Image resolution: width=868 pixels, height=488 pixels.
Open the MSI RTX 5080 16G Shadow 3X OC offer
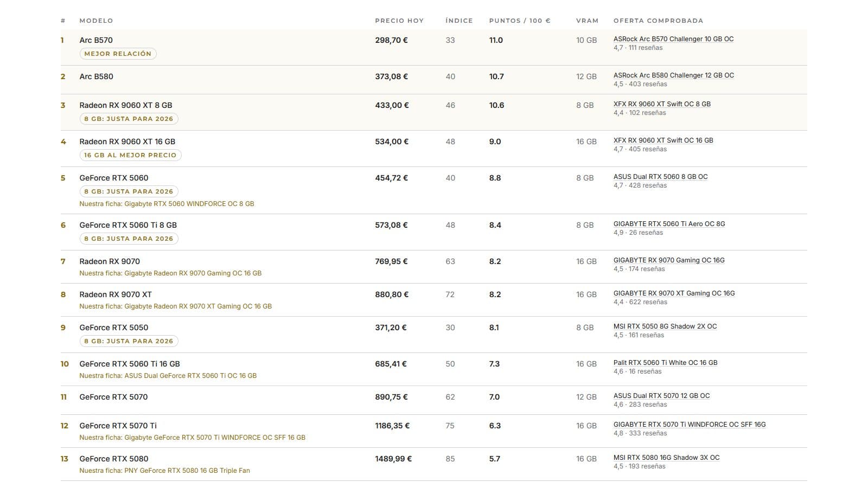[666, 458]
